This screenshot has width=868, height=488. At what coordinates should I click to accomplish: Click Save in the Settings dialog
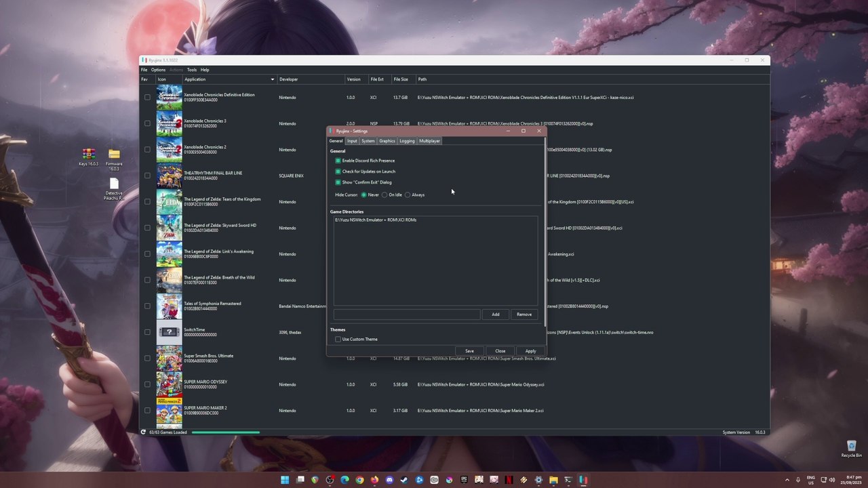tap(469, 351)
